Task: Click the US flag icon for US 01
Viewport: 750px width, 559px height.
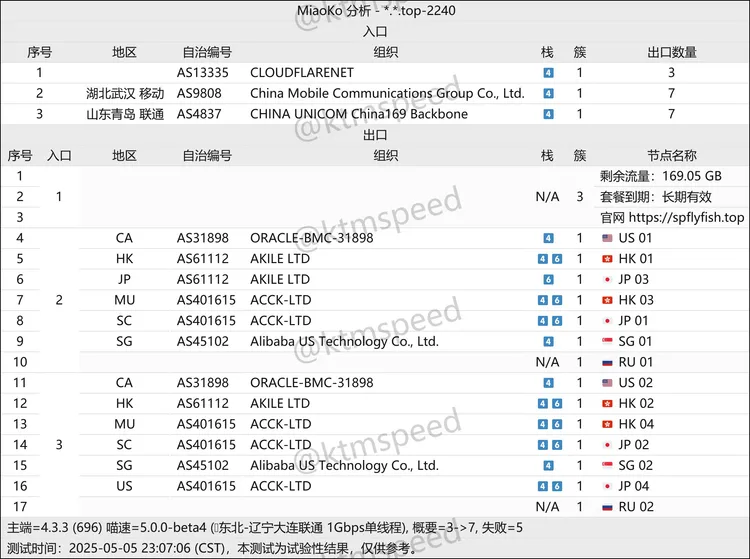Action: point(607,238)
